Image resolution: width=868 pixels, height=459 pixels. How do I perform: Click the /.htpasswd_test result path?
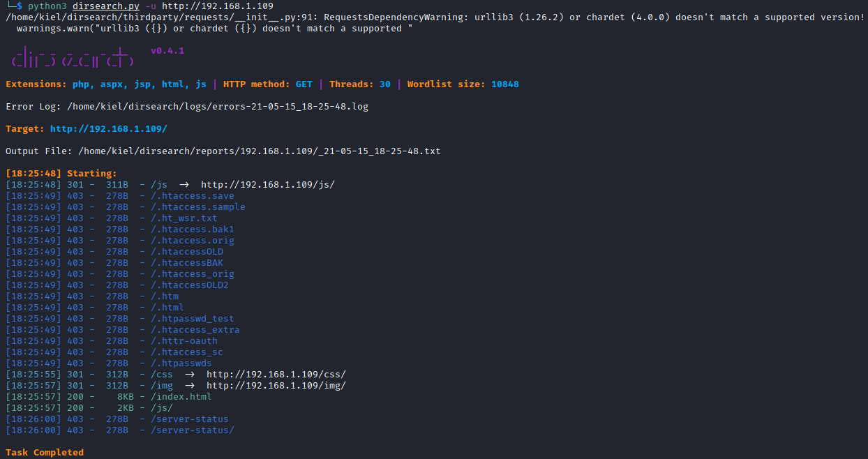click(192, 319)
